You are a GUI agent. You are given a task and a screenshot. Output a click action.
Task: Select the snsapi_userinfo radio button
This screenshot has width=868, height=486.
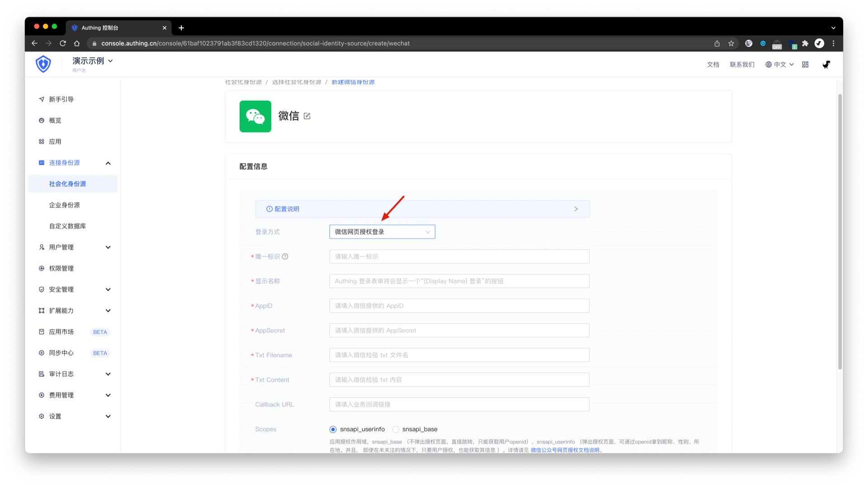tap(333, 429)
